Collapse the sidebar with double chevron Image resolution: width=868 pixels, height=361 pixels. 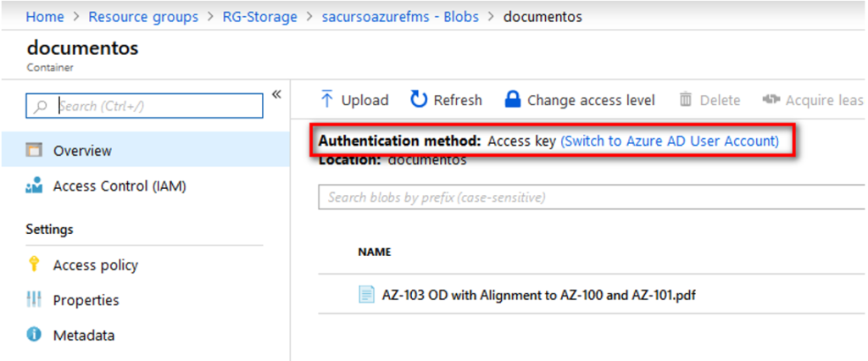point(277,95)
